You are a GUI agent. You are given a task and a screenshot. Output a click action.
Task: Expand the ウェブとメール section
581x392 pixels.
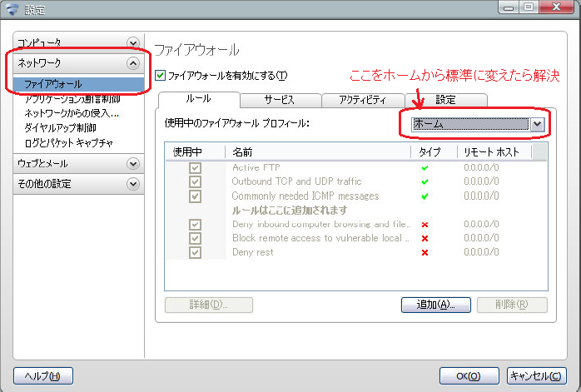pyautogui.click(x=132, y=164)
